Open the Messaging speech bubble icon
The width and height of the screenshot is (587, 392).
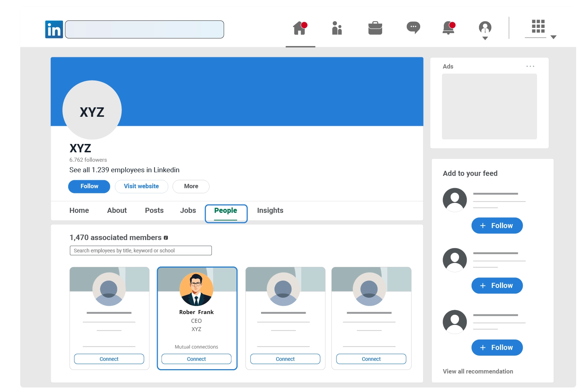coord(413,28)
